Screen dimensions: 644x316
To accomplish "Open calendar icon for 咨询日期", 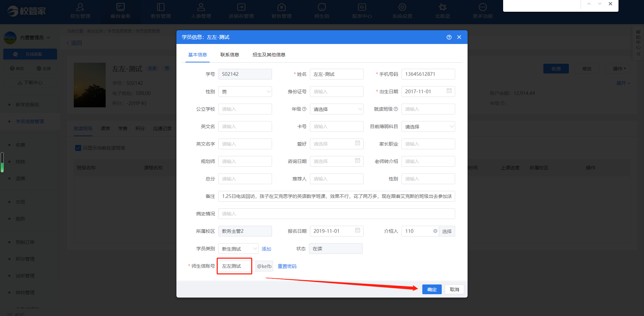I will point(358,161).
